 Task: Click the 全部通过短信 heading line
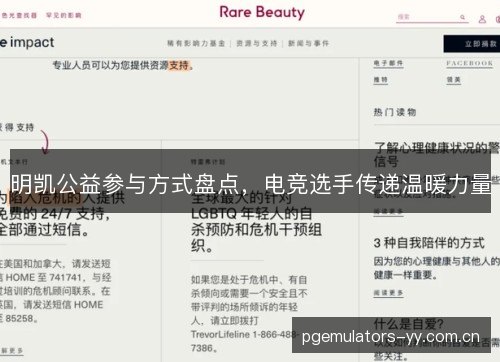tap(44, 230)
